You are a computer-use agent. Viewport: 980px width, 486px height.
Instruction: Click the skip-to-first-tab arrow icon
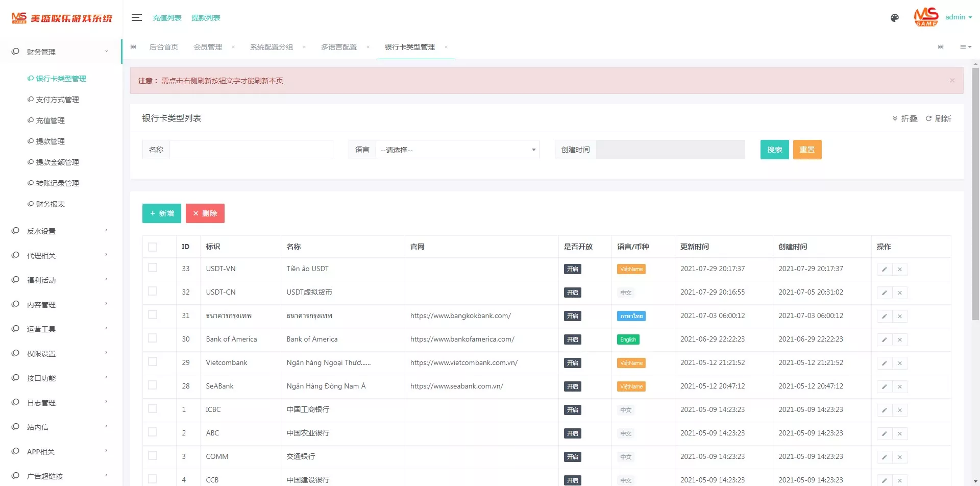[133, 47]
